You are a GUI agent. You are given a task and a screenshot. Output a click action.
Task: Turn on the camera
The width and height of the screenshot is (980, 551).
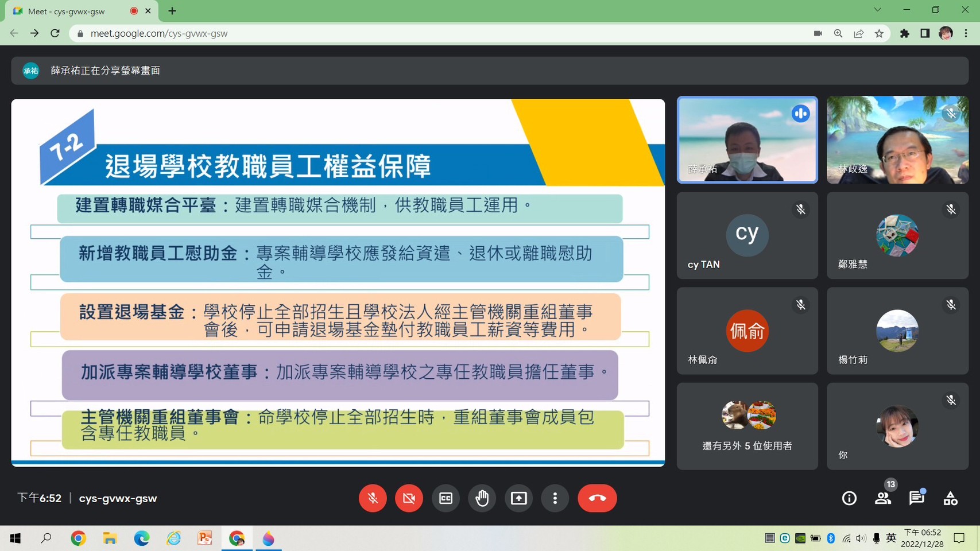click(409, 498)
